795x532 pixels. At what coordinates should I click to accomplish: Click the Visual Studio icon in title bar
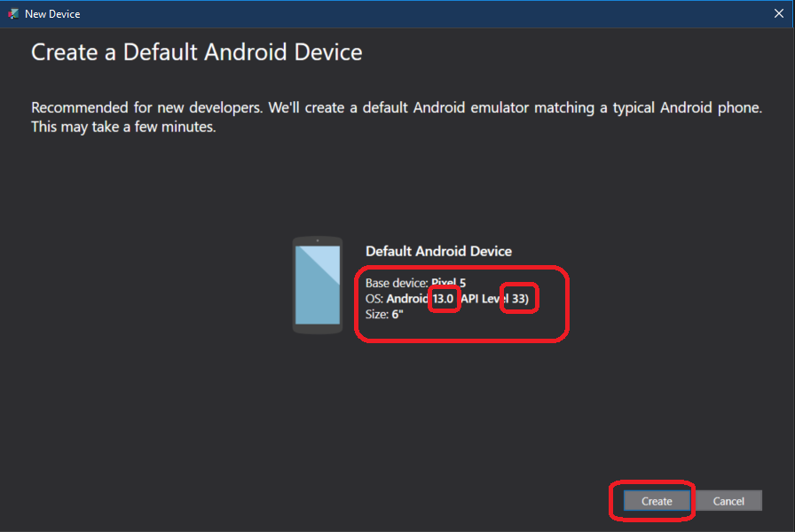coord(13,14)
